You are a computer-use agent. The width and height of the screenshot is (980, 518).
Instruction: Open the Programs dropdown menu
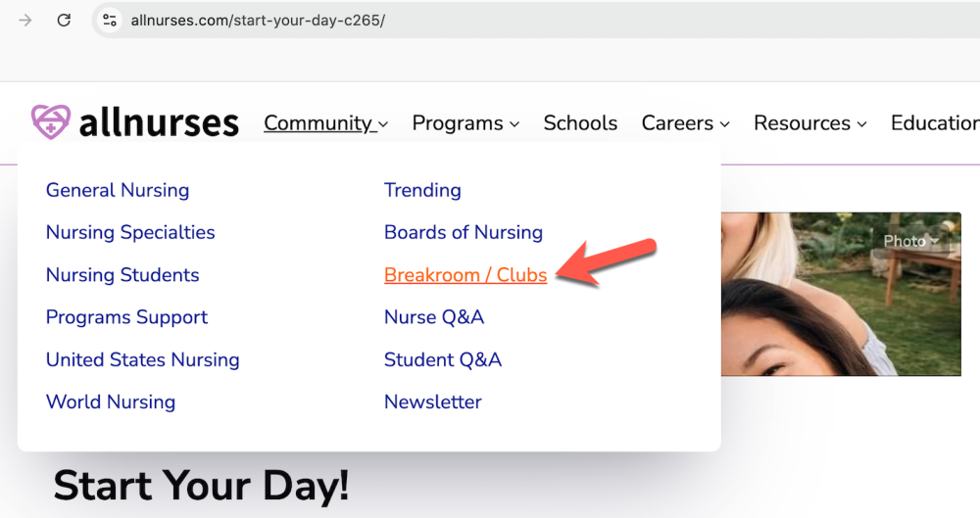coord(465,123)
